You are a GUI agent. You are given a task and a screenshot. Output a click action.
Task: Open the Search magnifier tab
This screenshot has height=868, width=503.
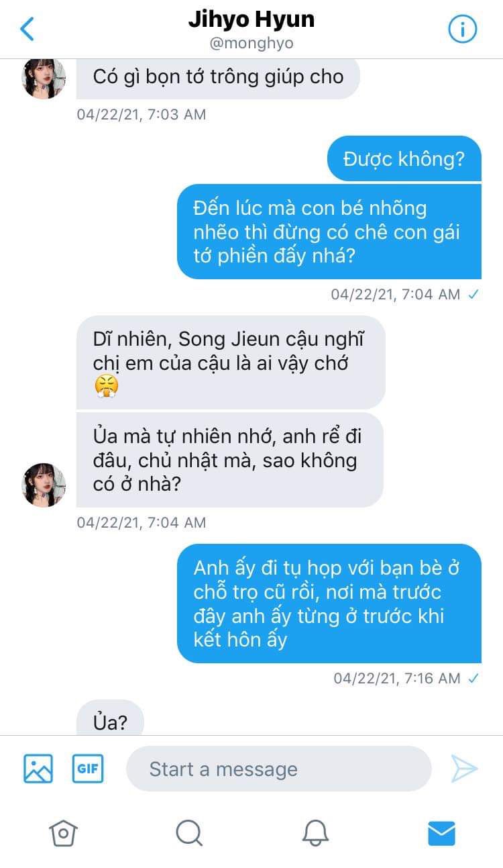(189, 833)
